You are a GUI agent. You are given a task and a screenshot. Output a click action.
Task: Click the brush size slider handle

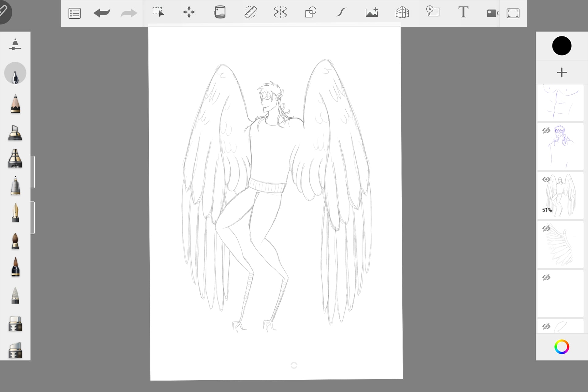(32, 172)
